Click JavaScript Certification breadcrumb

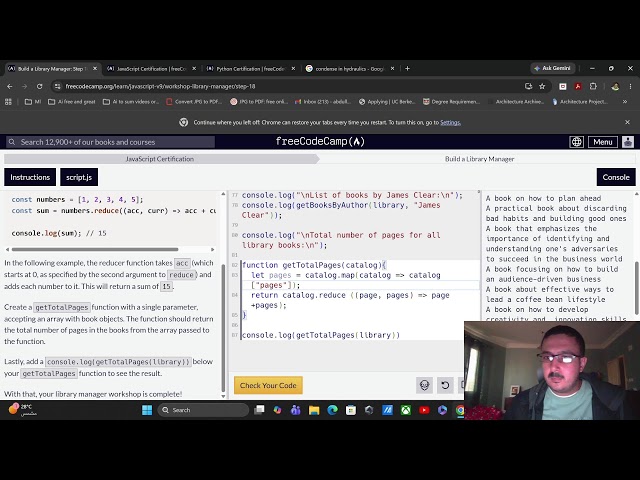point(160,159)
